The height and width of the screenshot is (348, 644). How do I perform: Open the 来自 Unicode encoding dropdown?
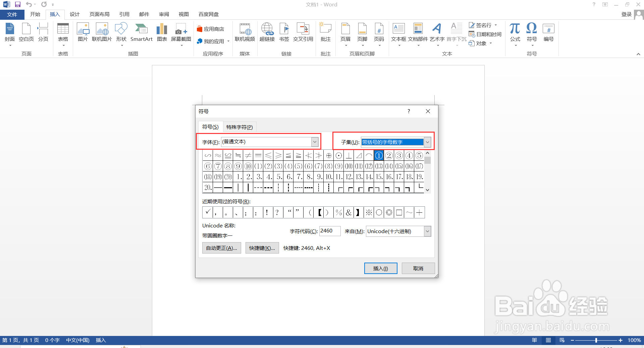pos(427,231)
